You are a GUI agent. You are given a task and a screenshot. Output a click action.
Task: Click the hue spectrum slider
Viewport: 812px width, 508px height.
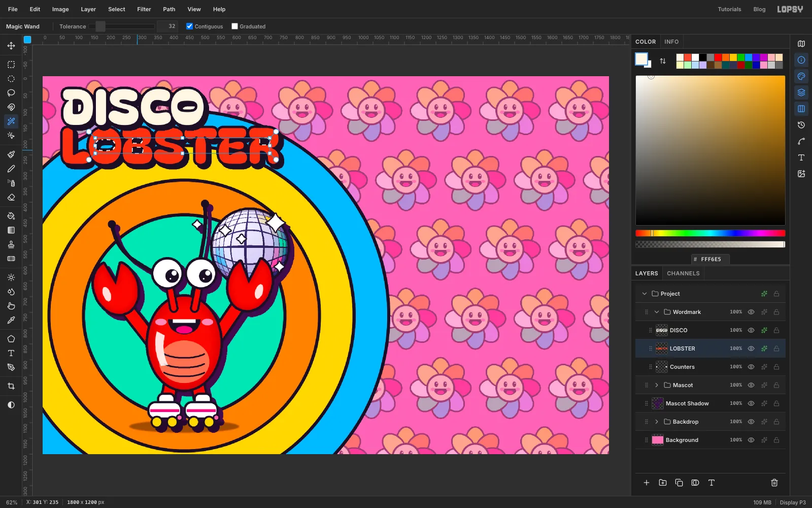(x=710, y=233)
